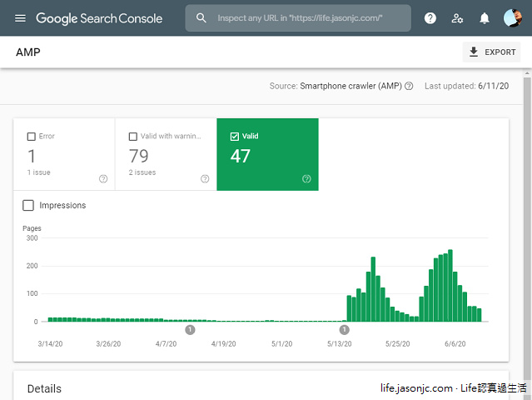Click help icon in the green Valid card
Image resolution: width=532 pixels, height=400 pixels.
[x=306, y=178]
